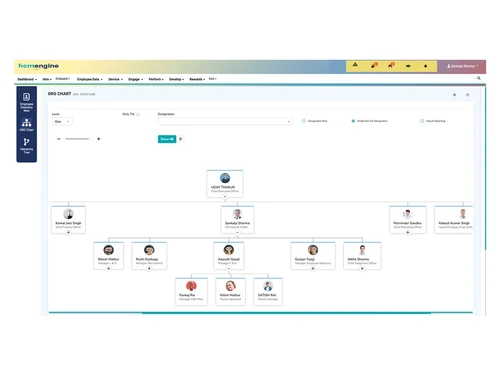Expand Kamal Jeet Singh's node
The image size is (500, 375).
click(68, 232)
